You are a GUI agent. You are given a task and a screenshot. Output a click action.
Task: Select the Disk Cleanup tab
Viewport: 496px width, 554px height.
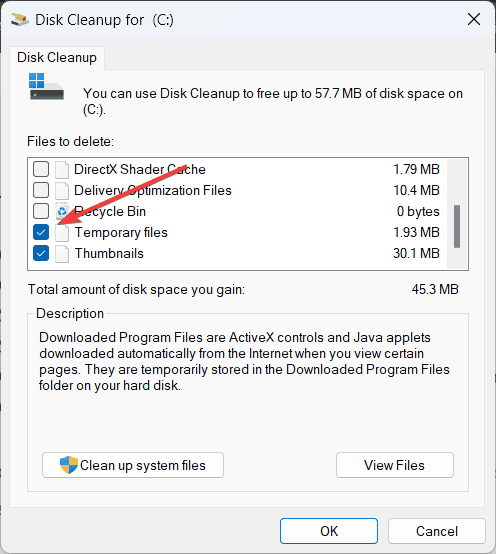coord(57,58)
